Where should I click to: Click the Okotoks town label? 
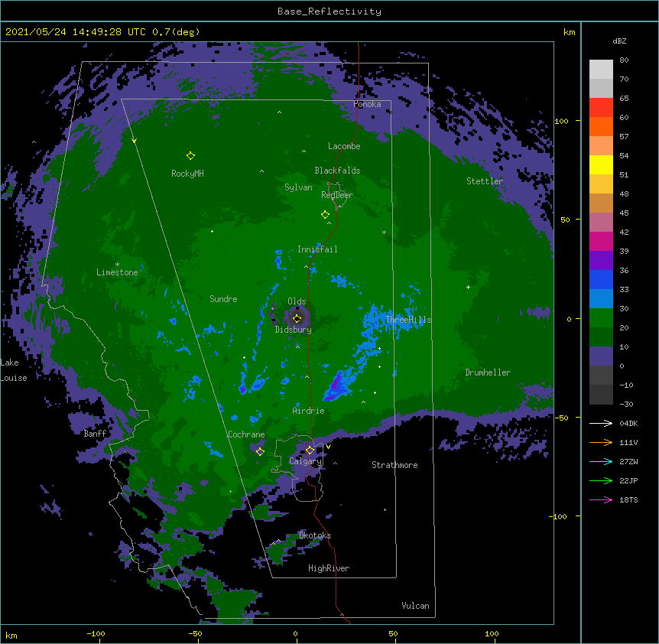[x=315, y=535]
